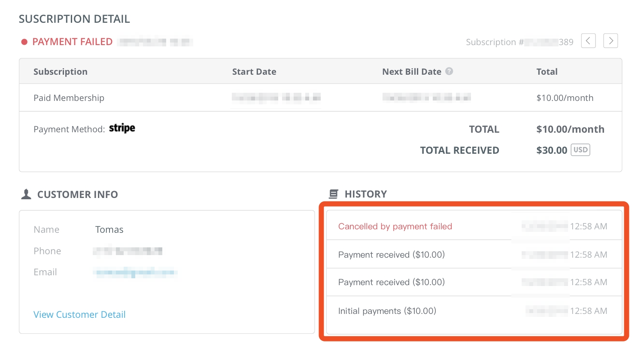The width and height of the screenshot is (644, 353).
Task: Click the USD currency badge
Action: coord(580,150)
